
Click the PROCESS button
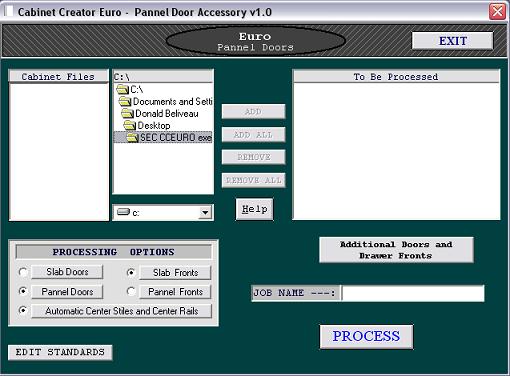click(366, 336)
